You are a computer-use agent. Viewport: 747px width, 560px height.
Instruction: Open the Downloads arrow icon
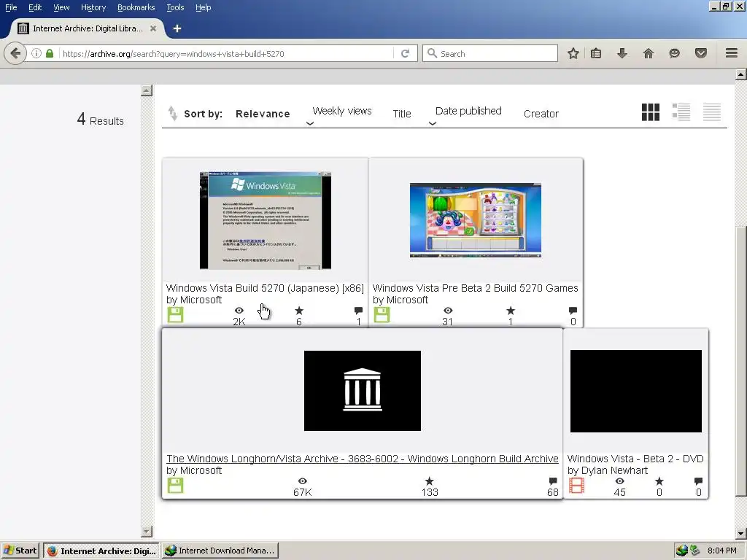pos(622,53)
